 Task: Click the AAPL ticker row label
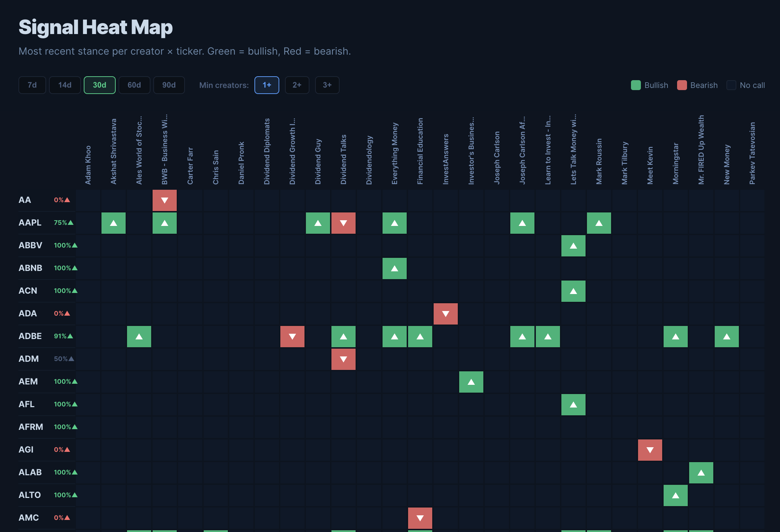30,223
